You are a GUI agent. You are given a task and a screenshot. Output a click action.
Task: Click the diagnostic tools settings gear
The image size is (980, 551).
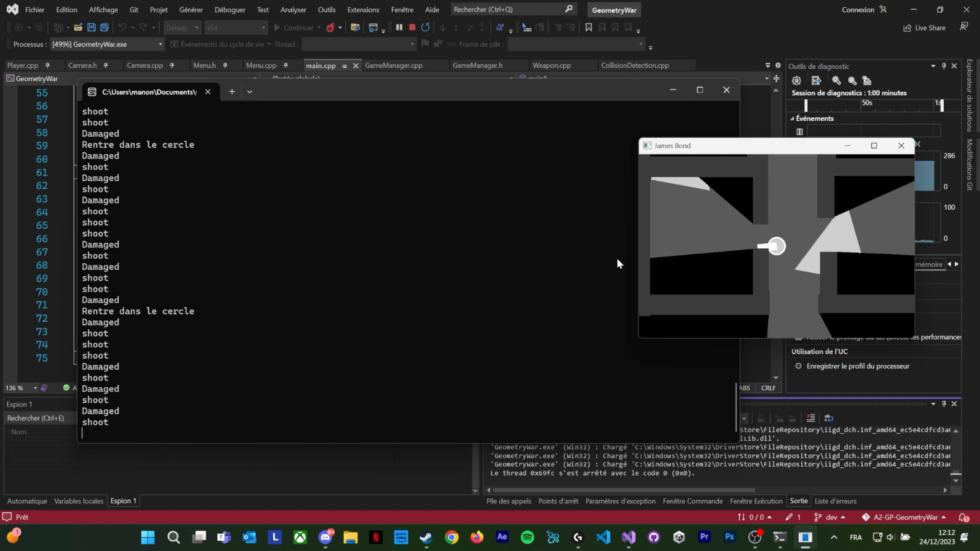click(x=796, y=81)
